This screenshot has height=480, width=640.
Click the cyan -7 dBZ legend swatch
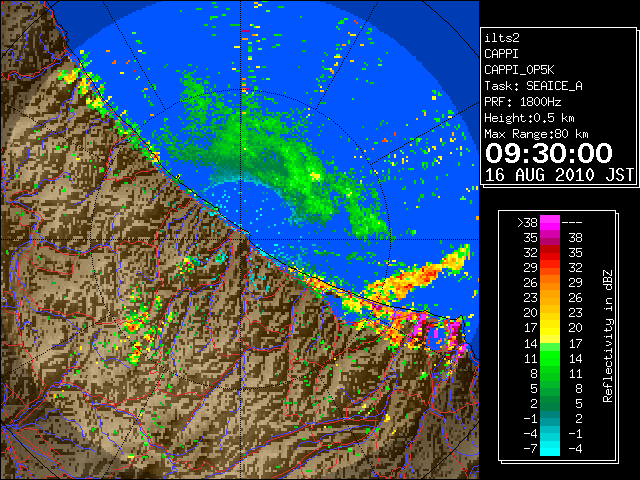(550, 448)
